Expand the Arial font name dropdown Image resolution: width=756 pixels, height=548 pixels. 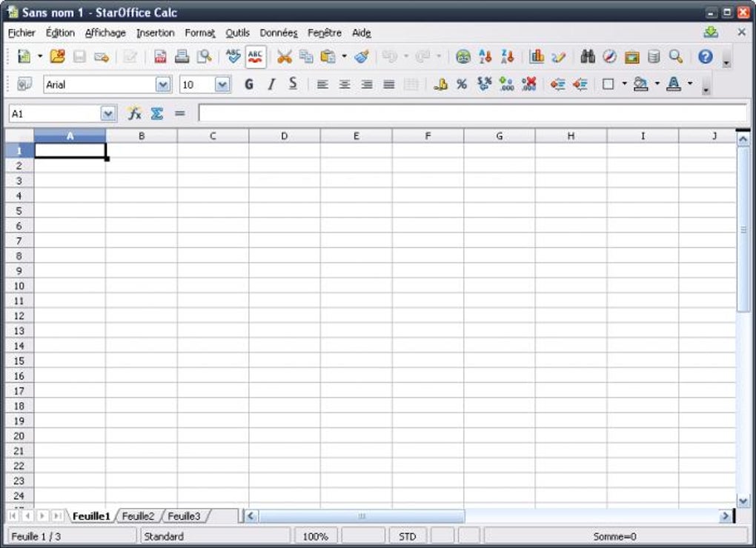(163, 84)
